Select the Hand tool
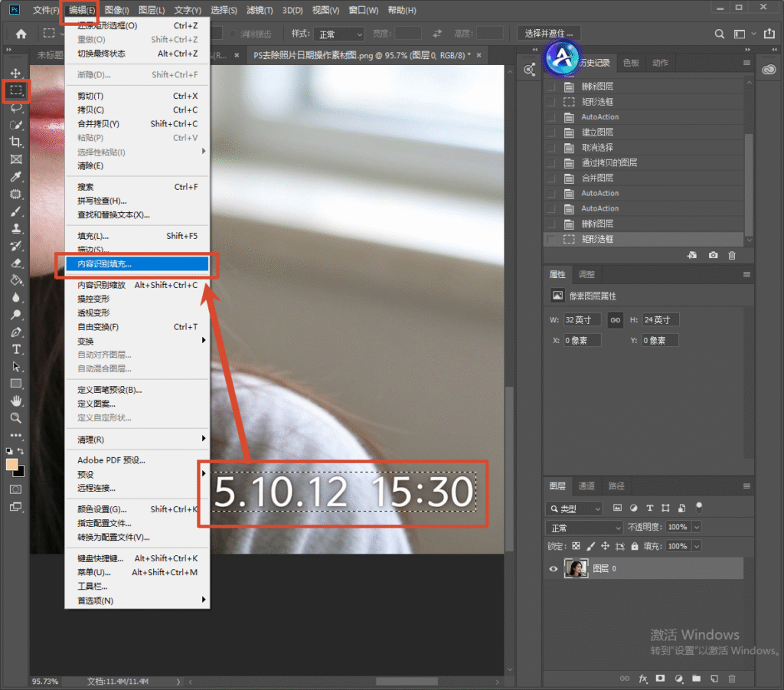784x690 pixels. click(16, 401)
